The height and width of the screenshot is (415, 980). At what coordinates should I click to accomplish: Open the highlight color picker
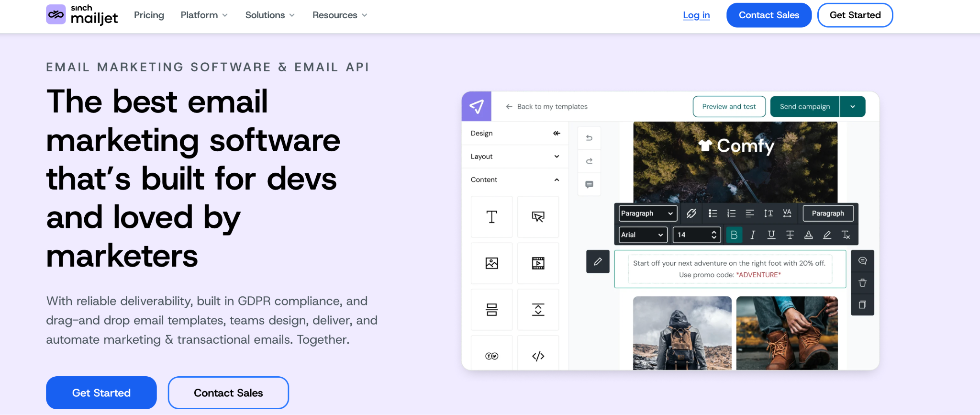click(827, 235)
